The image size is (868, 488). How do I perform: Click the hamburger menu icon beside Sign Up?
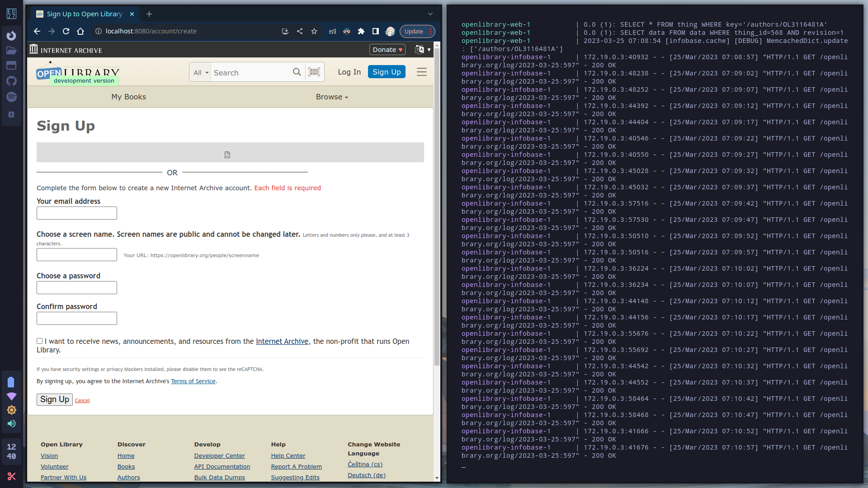tap(421, 71)
